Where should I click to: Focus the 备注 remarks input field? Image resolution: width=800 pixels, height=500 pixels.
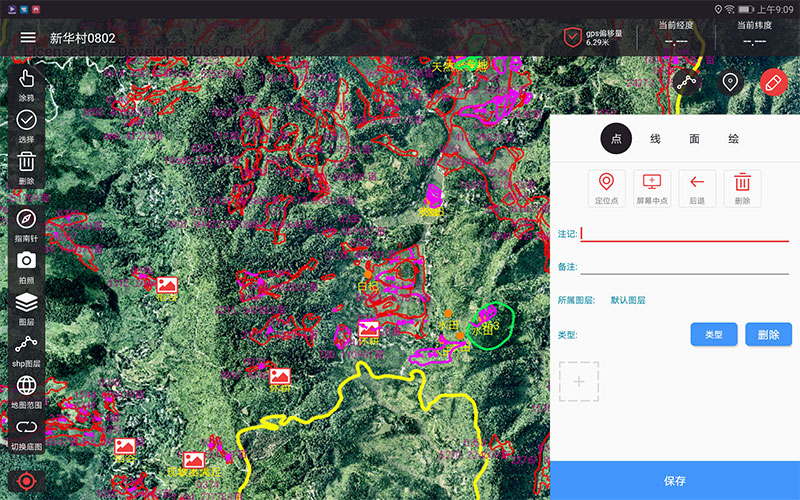click(x=685, y=266)
